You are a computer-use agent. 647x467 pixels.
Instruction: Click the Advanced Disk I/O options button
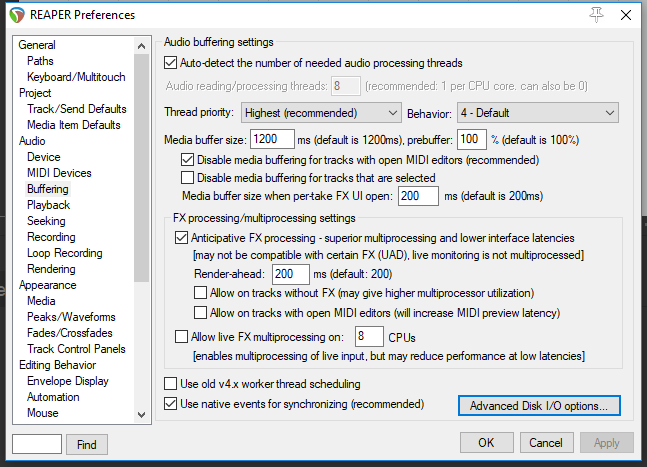539,405
